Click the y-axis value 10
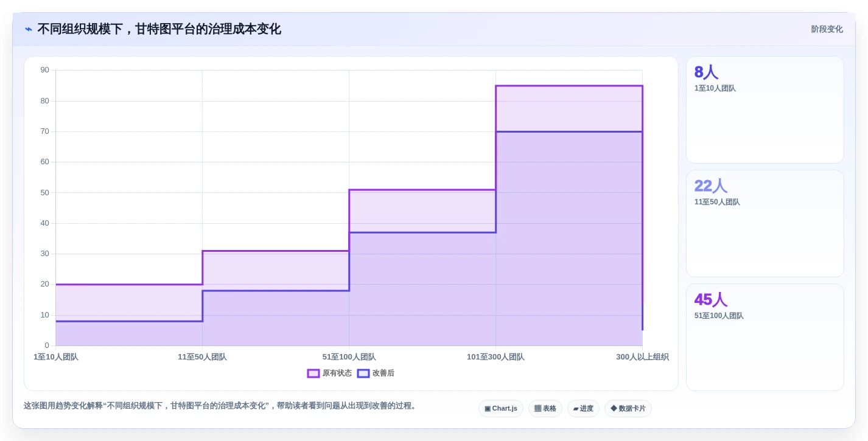Screen dimensions: 868x441 click(x=45, y=315)
